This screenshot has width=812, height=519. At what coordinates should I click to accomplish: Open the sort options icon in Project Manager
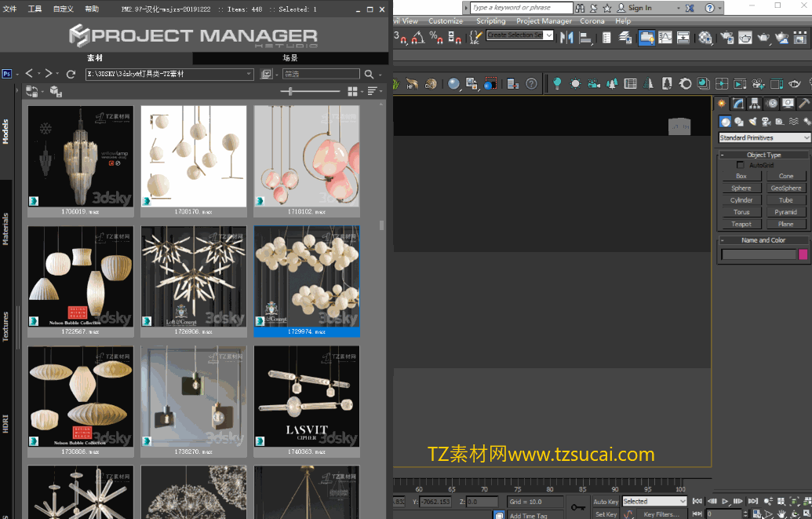coord(373,91)
